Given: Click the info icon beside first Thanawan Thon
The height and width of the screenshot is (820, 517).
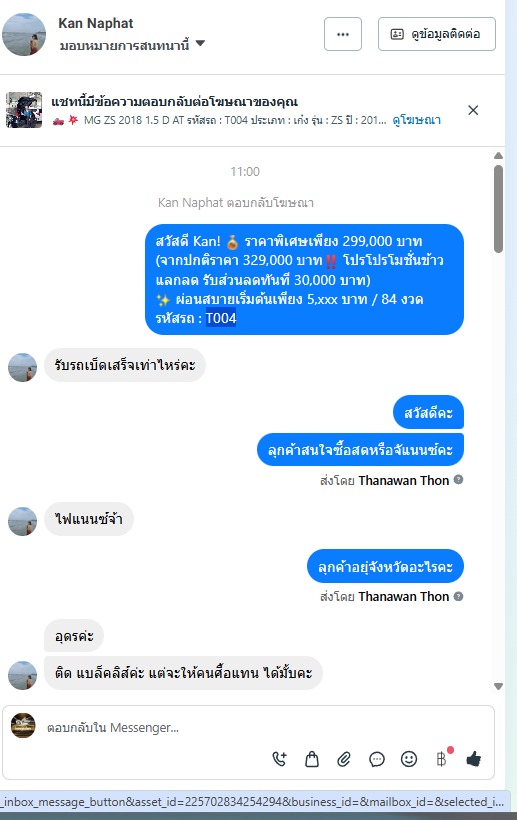Looking at the screenshot, I should point(458,480).
